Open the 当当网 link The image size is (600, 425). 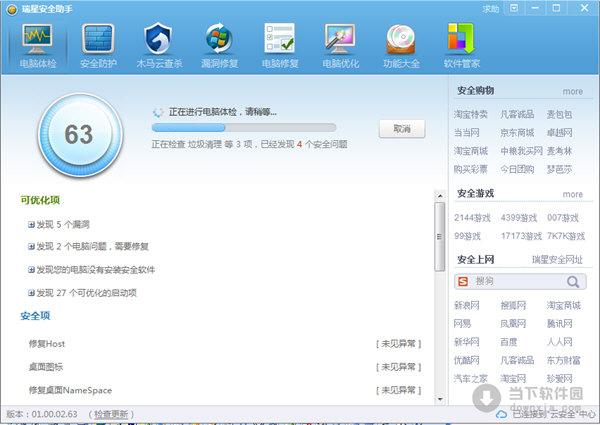click(x=466, y=133)
